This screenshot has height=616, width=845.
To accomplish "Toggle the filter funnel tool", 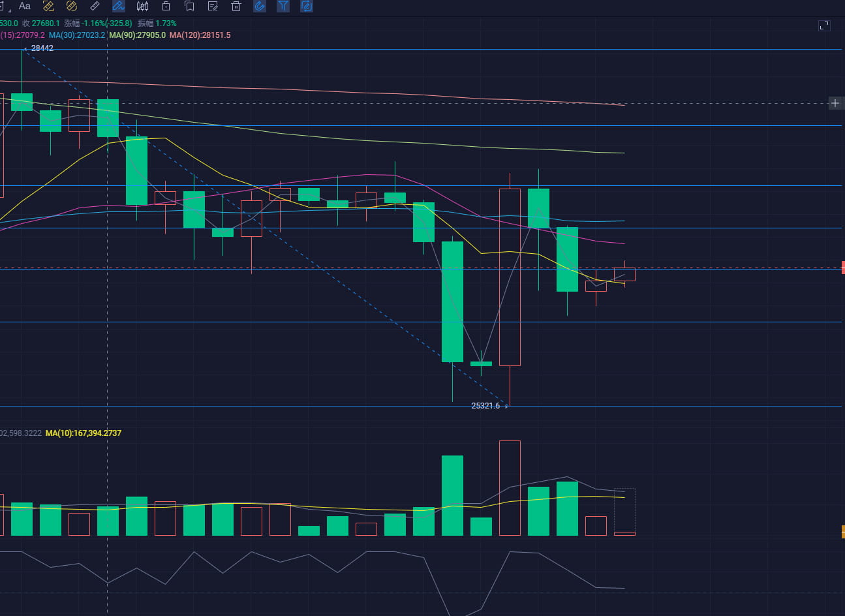I will click(283, 6).
